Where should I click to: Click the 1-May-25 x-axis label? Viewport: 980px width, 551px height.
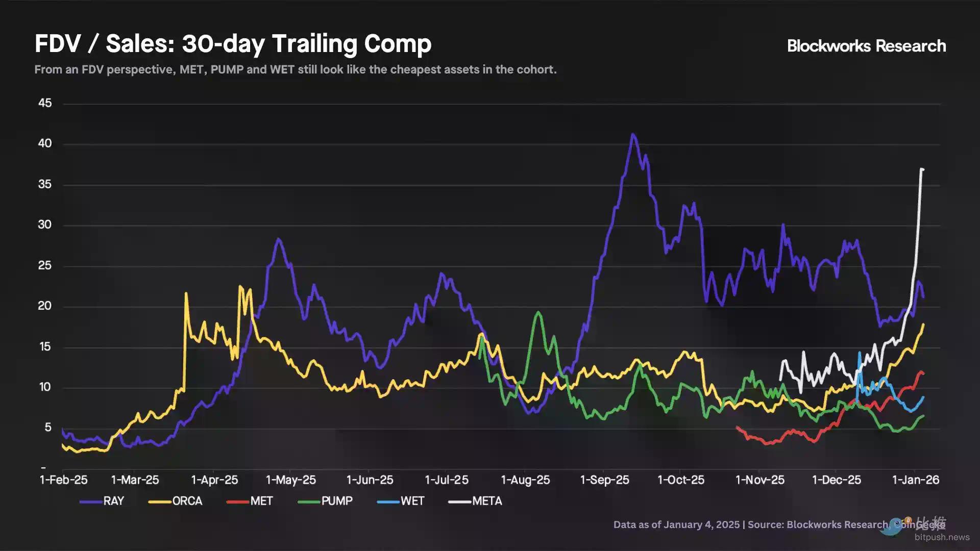click(x=291, y=480)
